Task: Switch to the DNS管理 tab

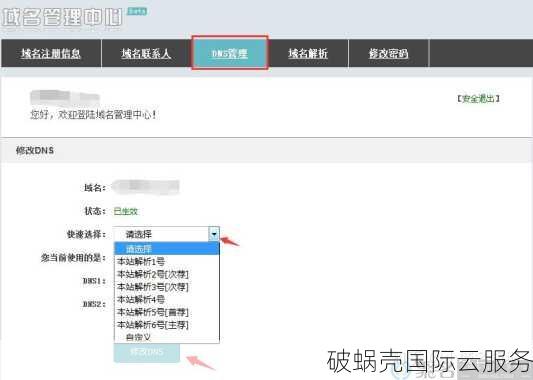Action: [230, 53]
